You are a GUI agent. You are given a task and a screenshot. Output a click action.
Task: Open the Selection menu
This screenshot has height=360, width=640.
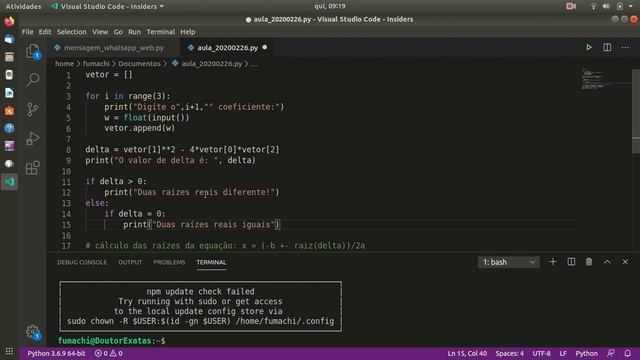[x=71, y=32]
